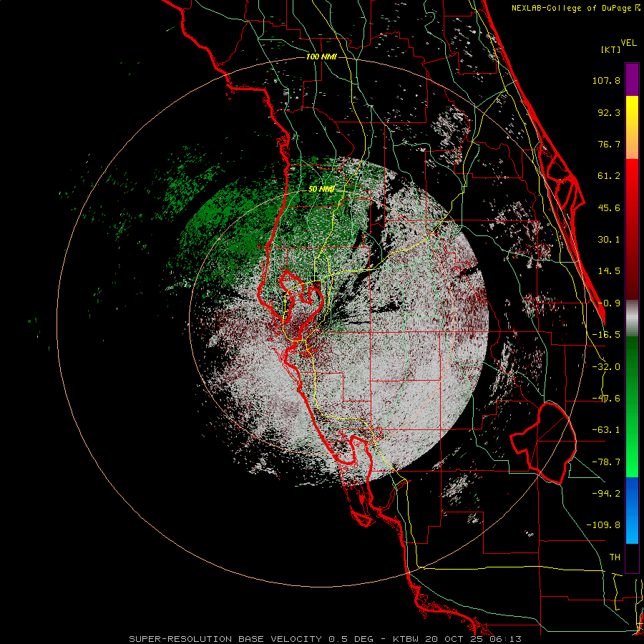Select the -47.6 scale value

click(x=606, y=399)
